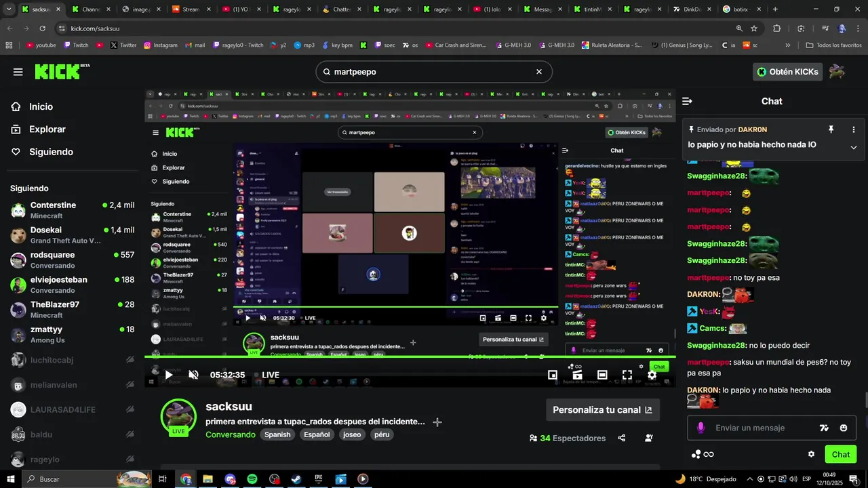This screenshot has height=488, width=868.
Task: Open the emoji picker in chat
Action: click(844, 428)
